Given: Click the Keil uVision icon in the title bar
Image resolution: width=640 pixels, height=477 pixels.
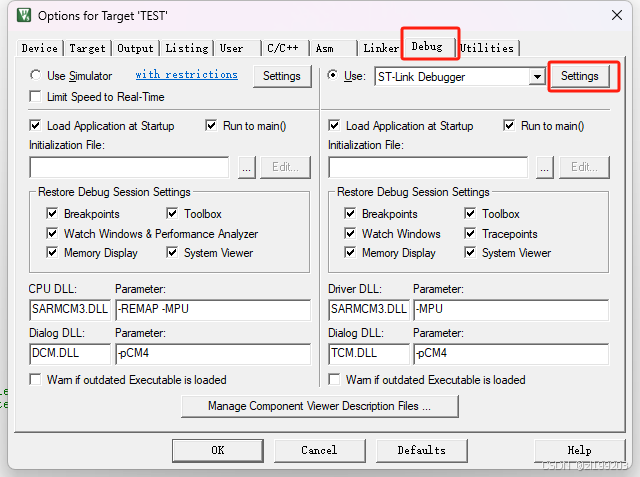Looking at the screenshot, I should click(x=24, y=16).
